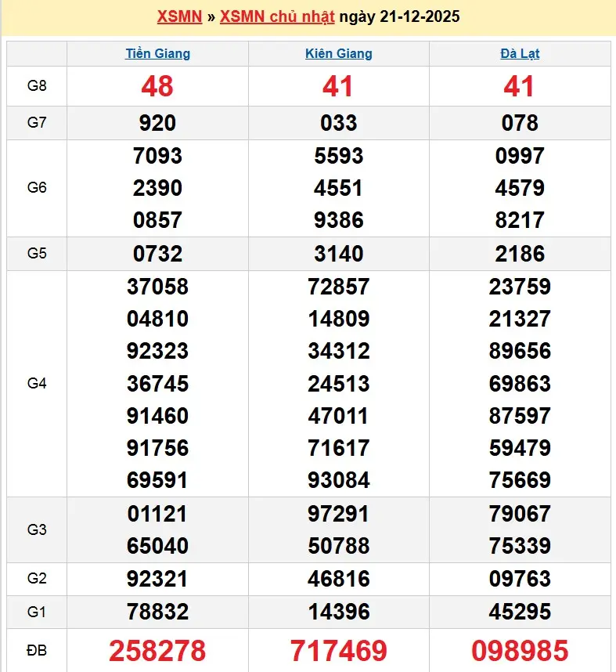Screen dimensions: 616x672
Task: Click the Đà Lạt special prize 098985
Action: [x=520, y=650]
